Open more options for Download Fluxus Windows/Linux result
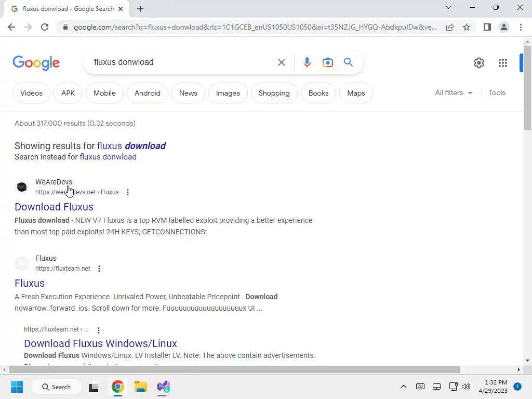532x399 pixels. pos(98,330)
